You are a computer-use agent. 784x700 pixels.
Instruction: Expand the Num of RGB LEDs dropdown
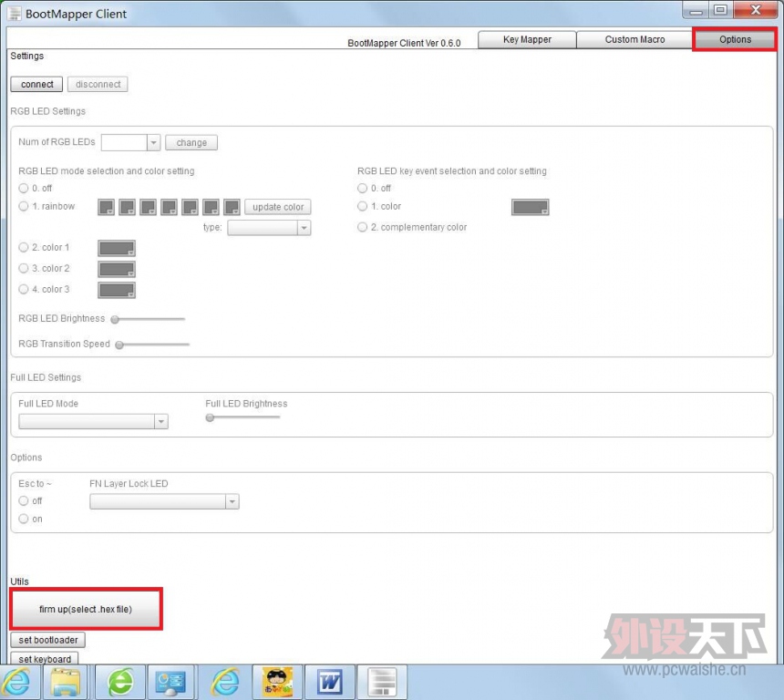153,143
